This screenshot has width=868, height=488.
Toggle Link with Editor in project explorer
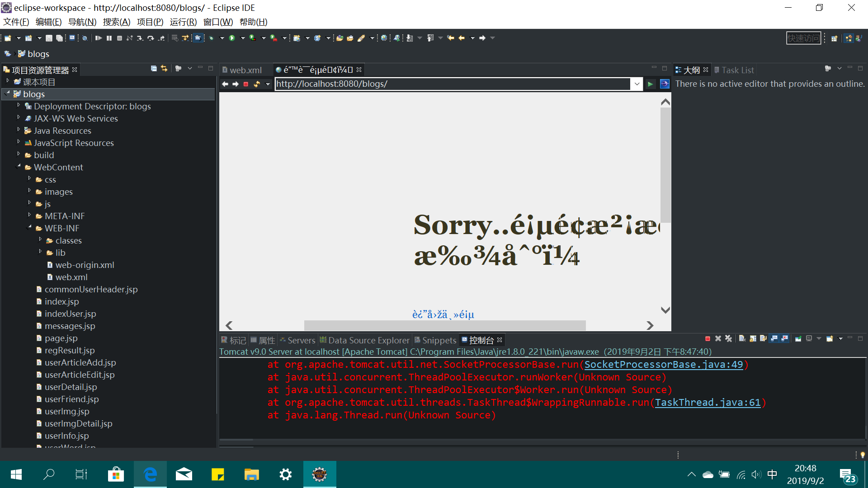164,69
